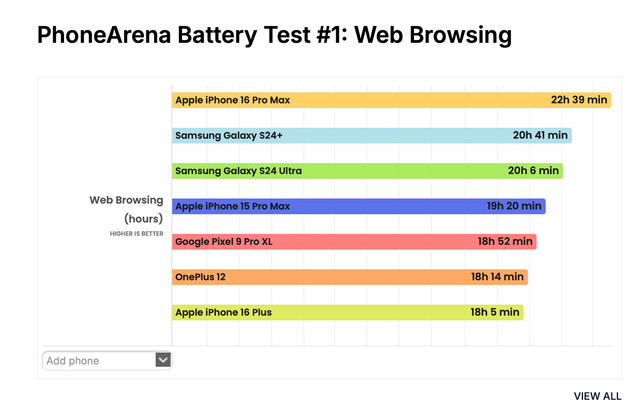Click the 18h 5 min value
Image resolution: width=640 pixels, height=419 pixels.
pyautogui.click(x=495, y=312)
